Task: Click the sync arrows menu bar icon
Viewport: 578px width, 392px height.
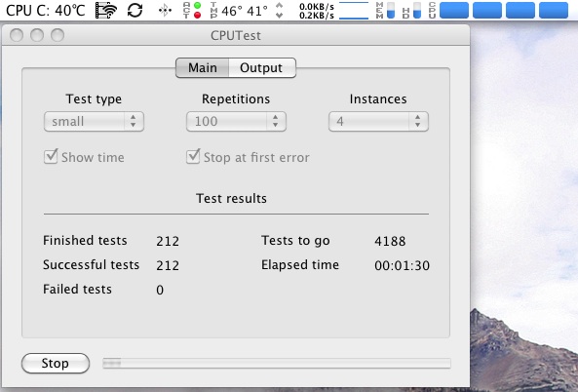Action: pyautogui.click(x=135, y=11)
